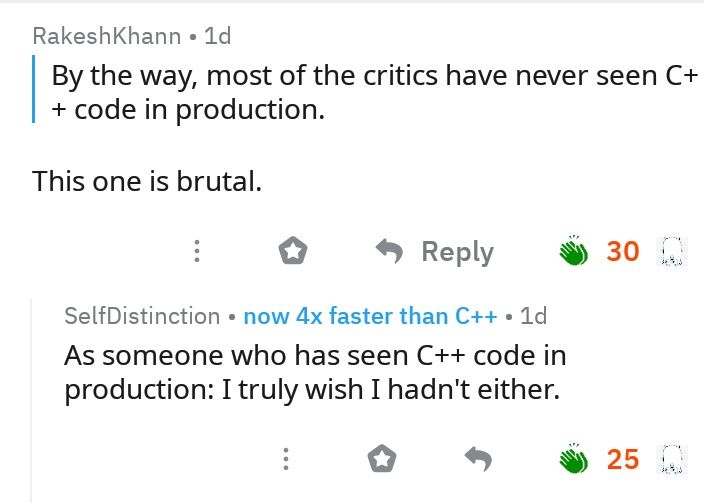Open RakeshKhann's user profile

coord(107,36)
